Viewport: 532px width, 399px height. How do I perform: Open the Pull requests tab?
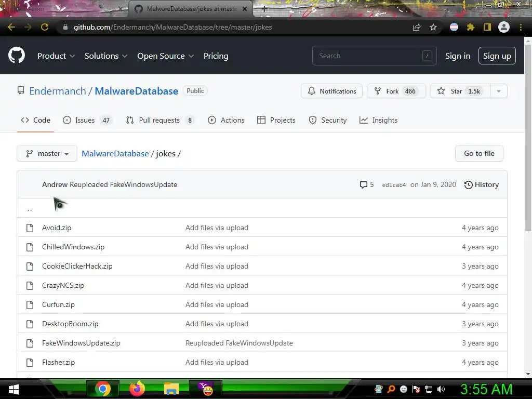tap(160, 120)
